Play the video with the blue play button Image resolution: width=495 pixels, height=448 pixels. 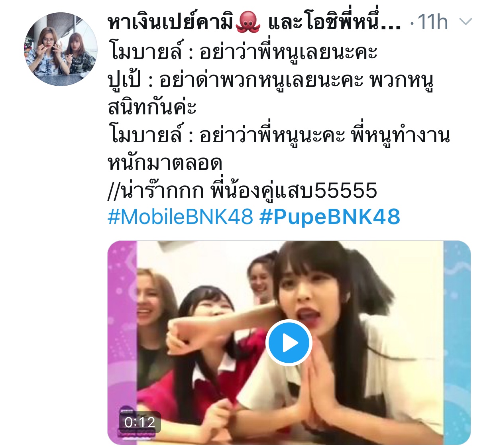pyautogui.click(x=289, y=343)
